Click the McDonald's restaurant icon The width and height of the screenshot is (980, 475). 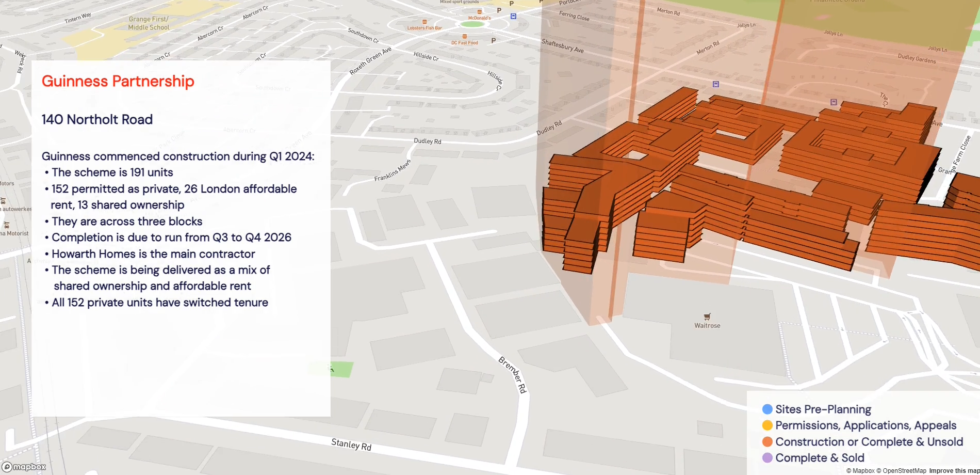click(x=480, y=11)
